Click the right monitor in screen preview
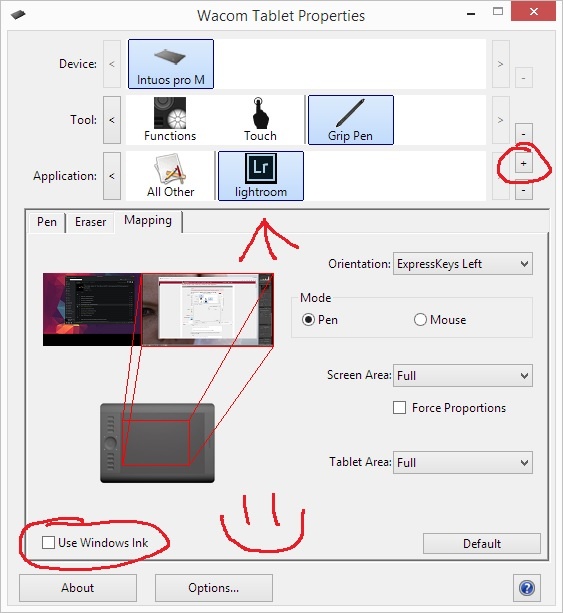The width and height of the screenshot is (563, 613). coord(208,309)
